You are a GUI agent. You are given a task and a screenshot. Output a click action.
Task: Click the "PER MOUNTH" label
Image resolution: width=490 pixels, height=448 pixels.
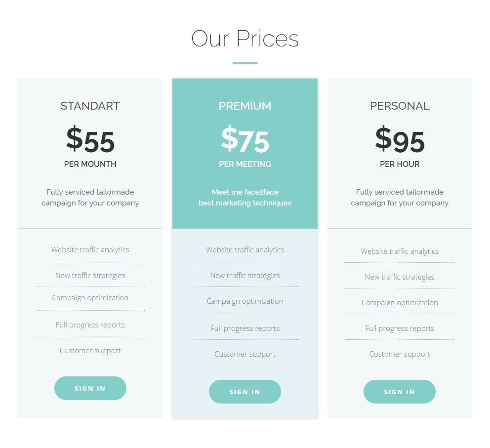pos(90,164)
